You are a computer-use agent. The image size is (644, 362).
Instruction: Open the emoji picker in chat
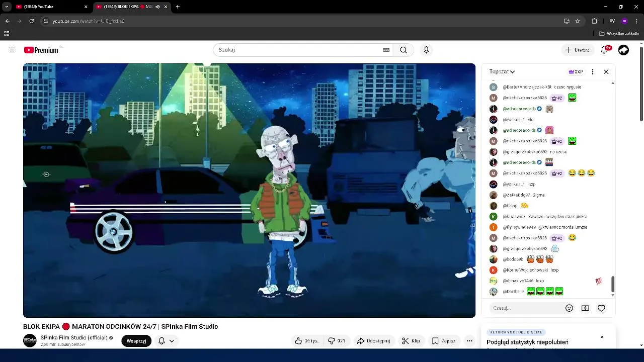[x=569, y=308]
